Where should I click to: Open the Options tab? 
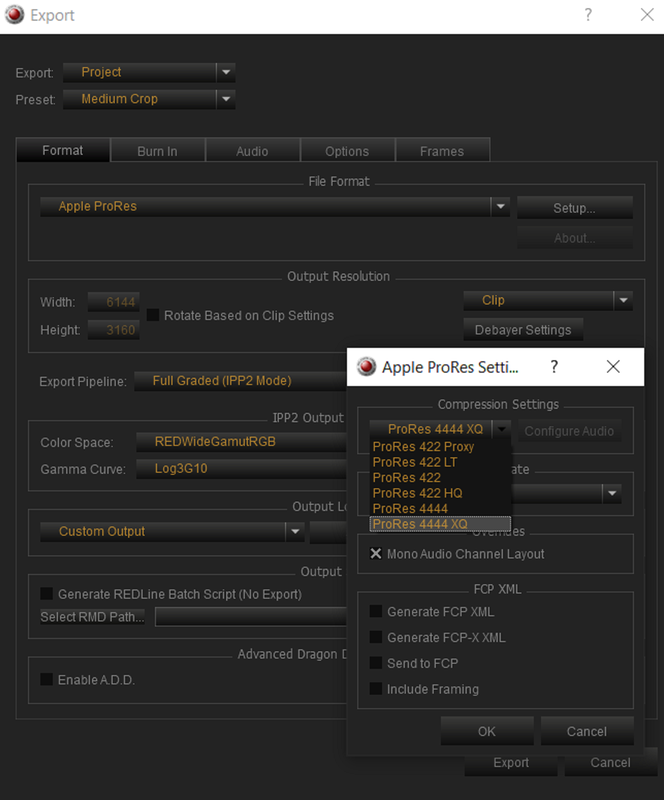click(347, 151)
